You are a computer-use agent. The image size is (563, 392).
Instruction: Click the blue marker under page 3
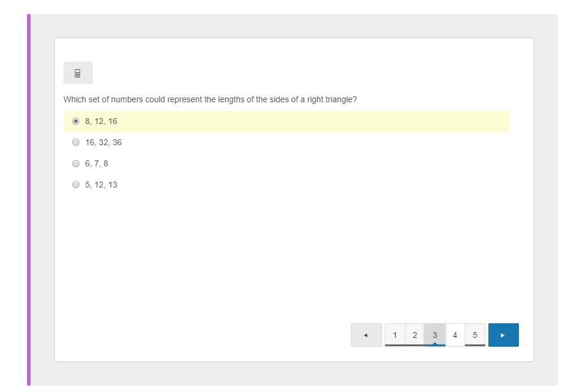pyautogui.click(x=435, y=345)
